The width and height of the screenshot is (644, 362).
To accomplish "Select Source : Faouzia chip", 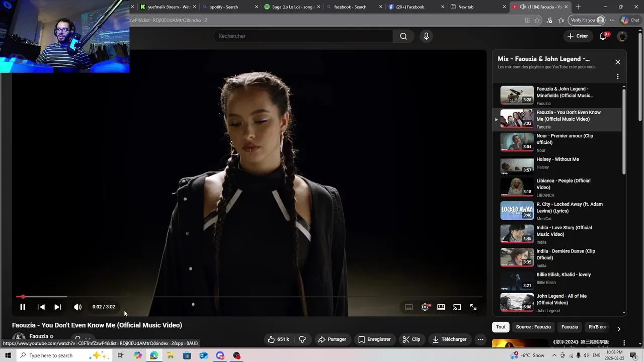I will tap(533, 327).
